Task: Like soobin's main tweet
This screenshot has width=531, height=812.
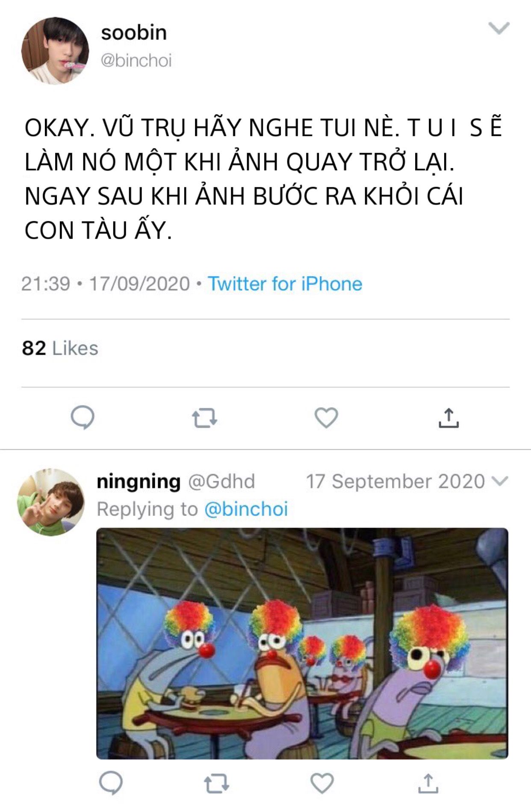Action: [326, 418]
